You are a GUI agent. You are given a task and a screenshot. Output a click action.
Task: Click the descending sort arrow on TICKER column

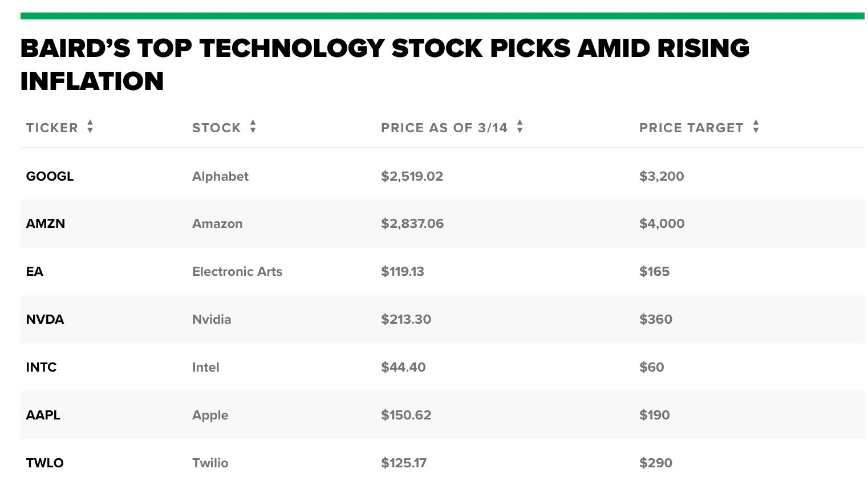coord(90,132)
